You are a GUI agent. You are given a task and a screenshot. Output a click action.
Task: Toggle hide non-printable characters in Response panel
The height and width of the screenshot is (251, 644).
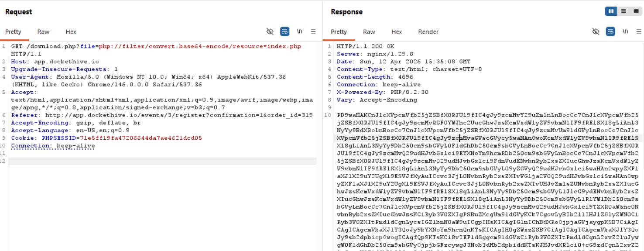[x=596, y=31]
